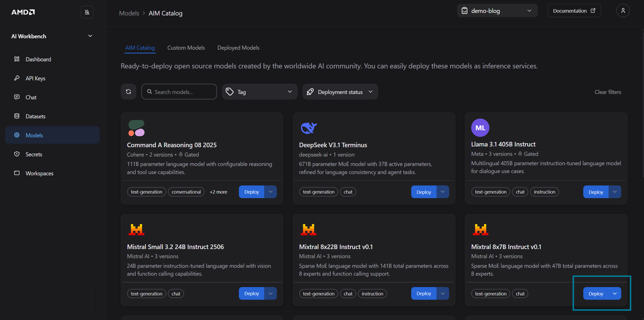Open the demo-blog project selector
The width and height of the screenshot is (644, 320).
497,11
